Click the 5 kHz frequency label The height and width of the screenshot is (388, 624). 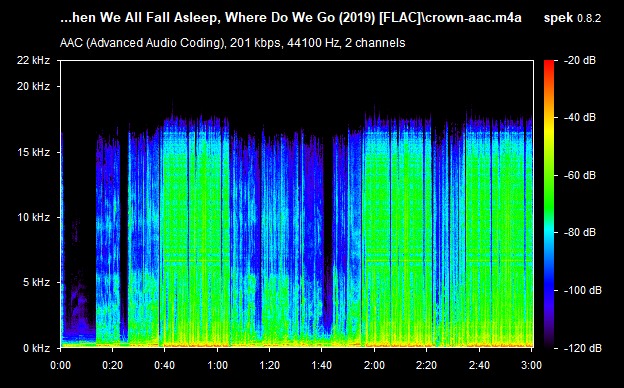[36, 283]
